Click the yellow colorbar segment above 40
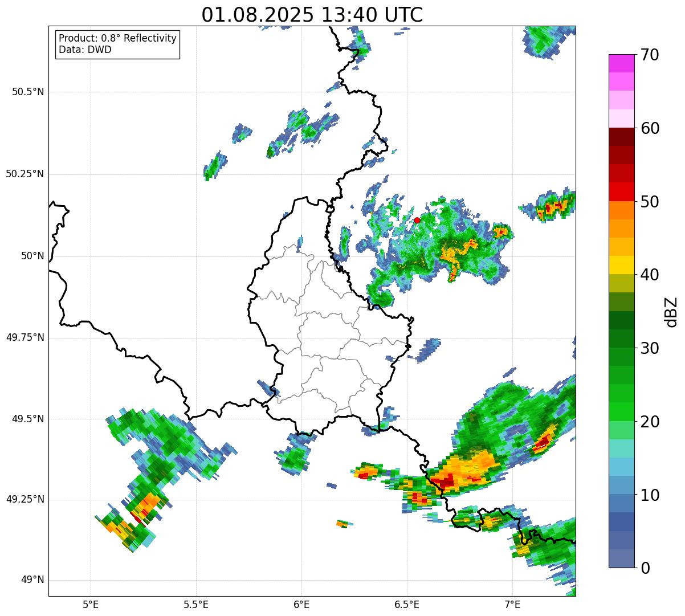Screen dimensions: 685x616 tap(621, 265)
